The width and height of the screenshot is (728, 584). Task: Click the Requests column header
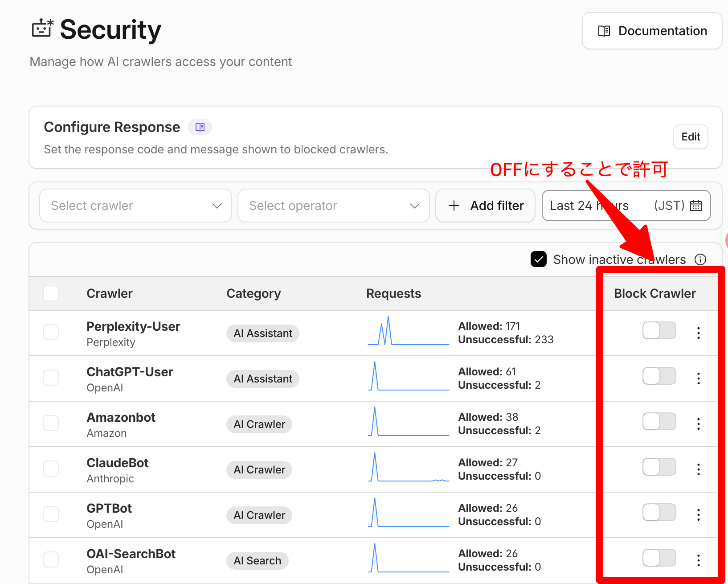tap(393, 293)
